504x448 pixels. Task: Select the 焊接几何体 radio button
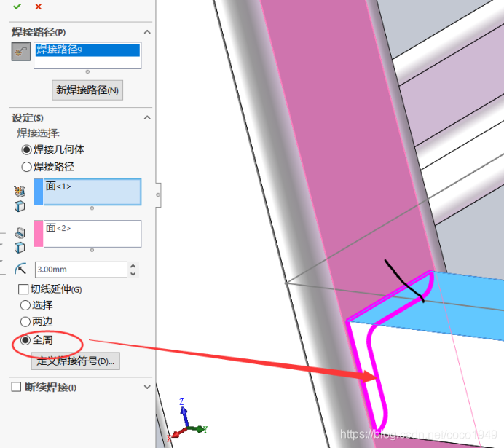click(x=26, y=150)
